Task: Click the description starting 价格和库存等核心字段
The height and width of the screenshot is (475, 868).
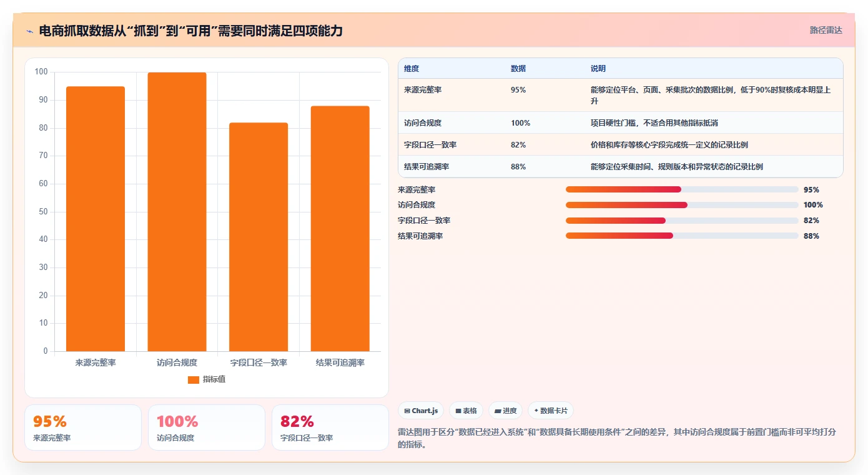Action: pyautogui.click(x=669, y=145)
